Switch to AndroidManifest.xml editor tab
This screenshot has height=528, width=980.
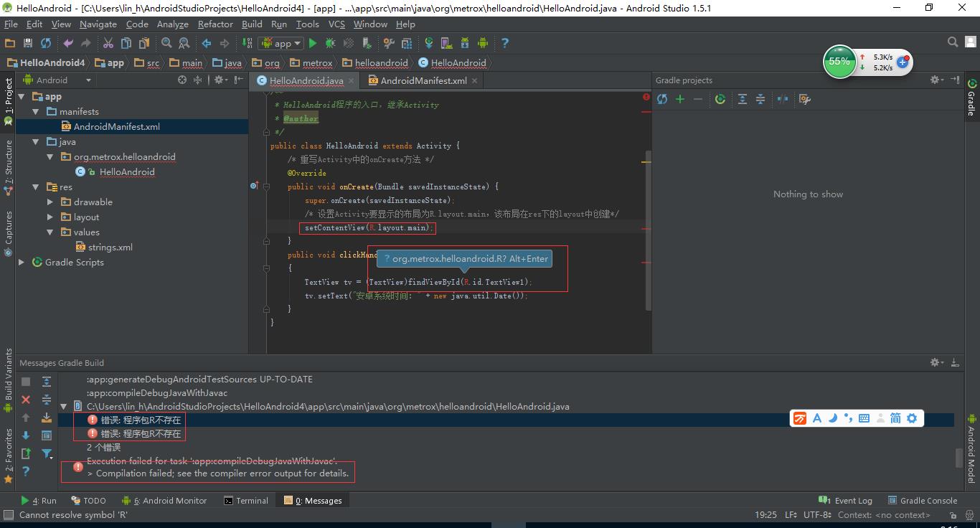pos(423,81)
